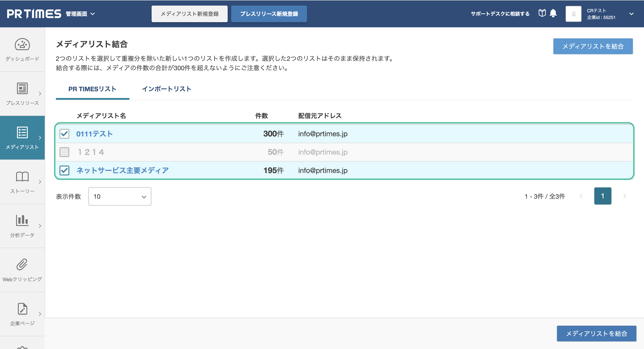Click the previous page arrow

click(x=581, y=196)
